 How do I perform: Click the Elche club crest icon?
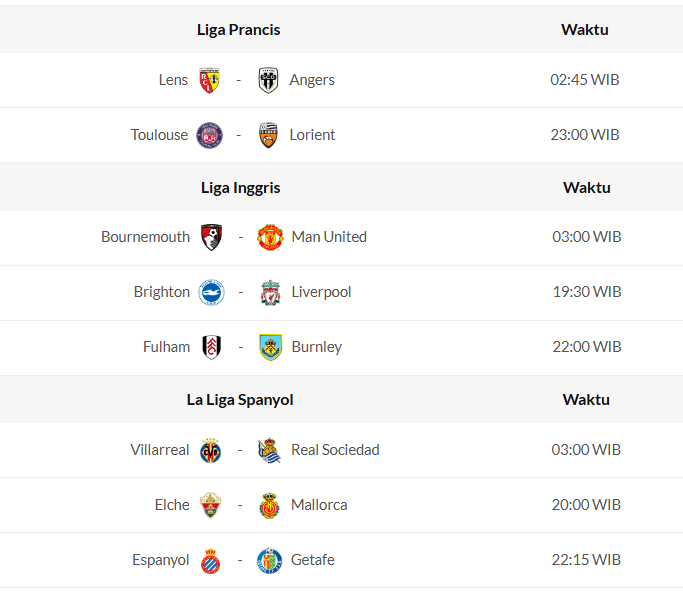210,506
